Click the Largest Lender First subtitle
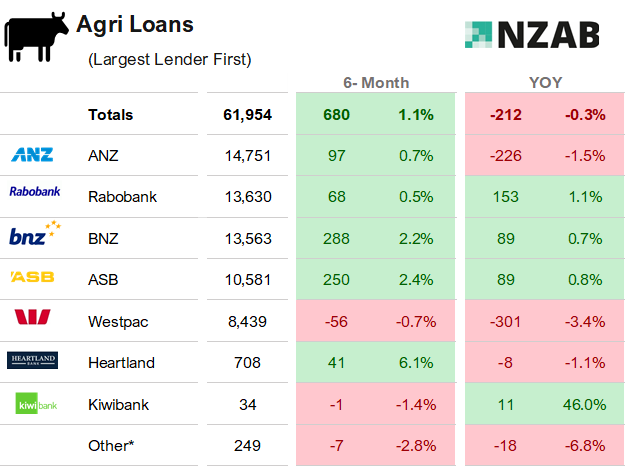The image size is (626, 467). point(170,60)
